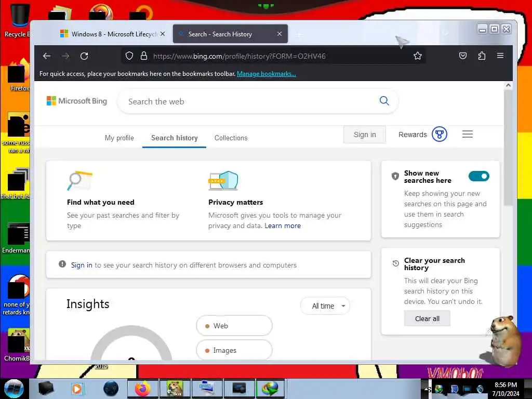
Task: Open the list all tabs chevron
Action: pyautogui.click(x=445, y=34)
